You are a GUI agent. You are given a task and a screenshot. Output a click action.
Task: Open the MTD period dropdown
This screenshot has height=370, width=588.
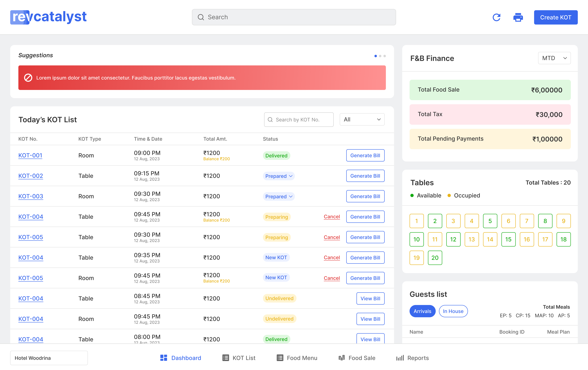tap(554, 58)
